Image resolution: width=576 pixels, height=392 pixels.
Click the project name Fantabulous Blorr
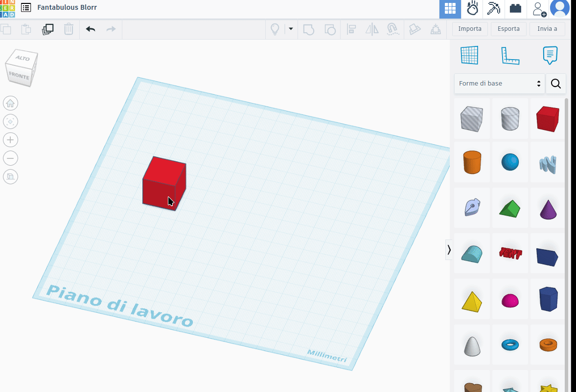pyautogui.click(x=67, y=7)
